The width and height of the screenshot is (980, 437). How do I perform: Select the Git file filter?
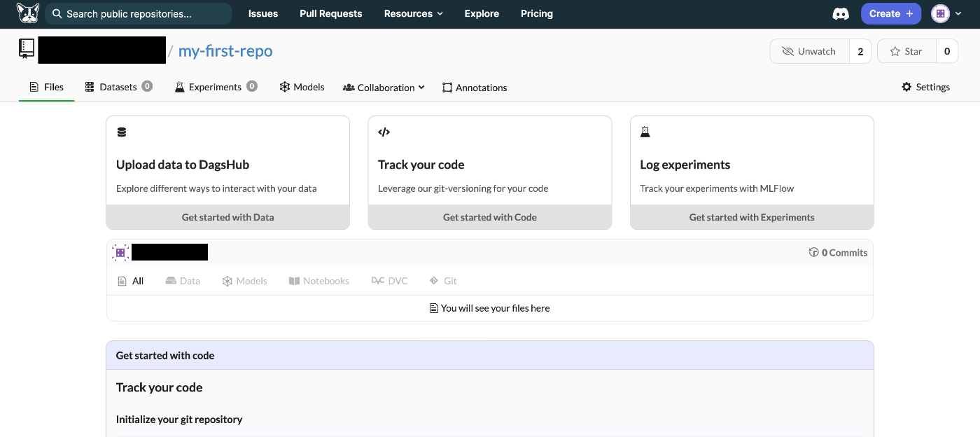coord(443,281)
